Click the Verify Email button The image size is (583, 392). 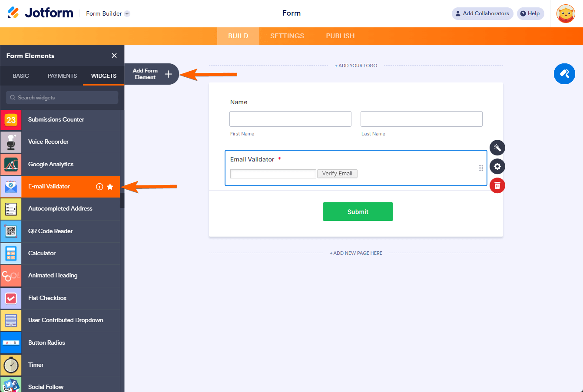(x=337, y=174)
